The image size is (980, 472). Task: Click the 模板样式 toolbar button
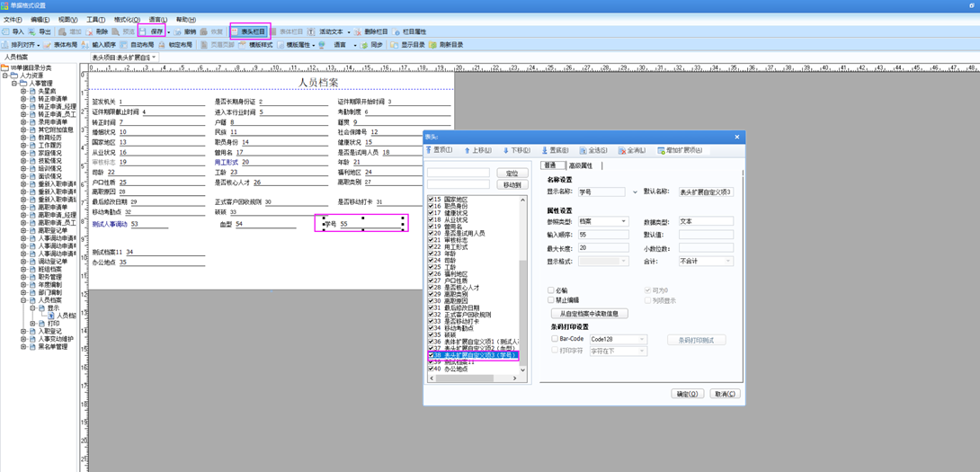[255, 45]
